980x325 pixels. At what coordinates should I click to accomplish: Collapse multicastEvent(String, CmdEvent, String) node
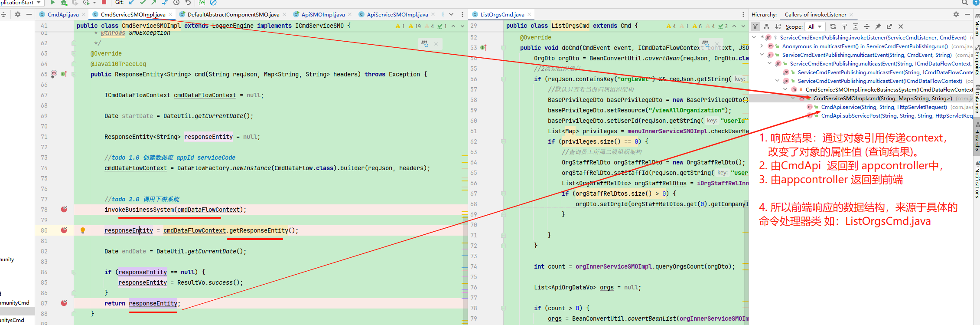(762, 55)
